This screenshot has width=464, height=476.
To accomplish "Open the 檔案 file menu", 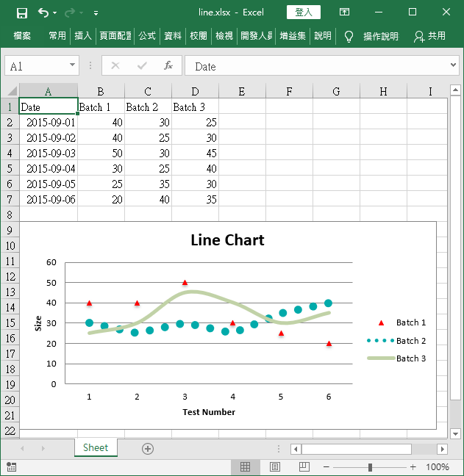I will click(22, 36).
